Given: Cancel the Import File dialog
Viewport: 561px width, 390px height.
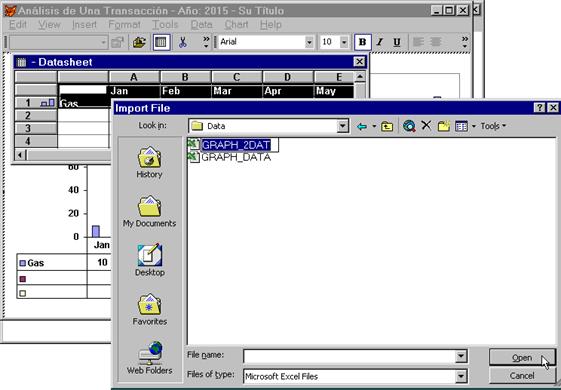Looking at the screenshot, I should (522, 376).
